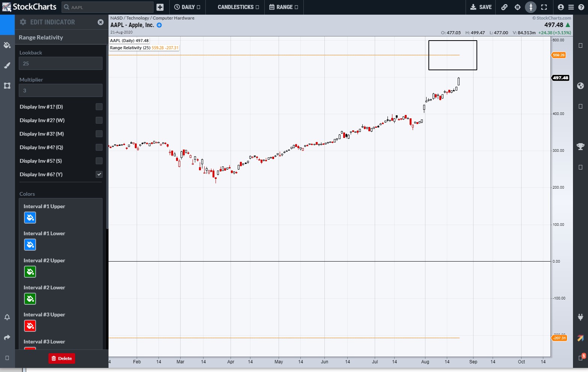This screenshot has width=588, height=372.
Task: Open the share link icon
Action: (x=504, y=7)
